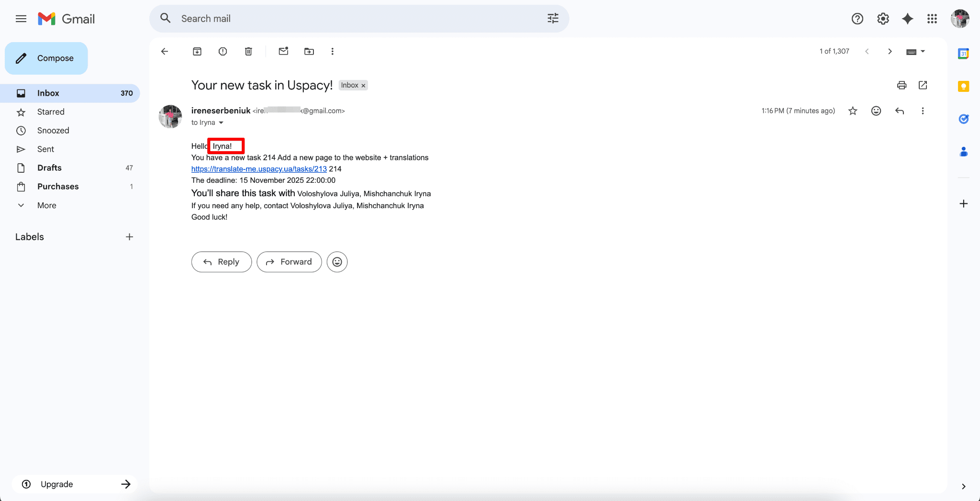Open the Snoozed folder
Screen dimensions: 980x501
[53, 131]
